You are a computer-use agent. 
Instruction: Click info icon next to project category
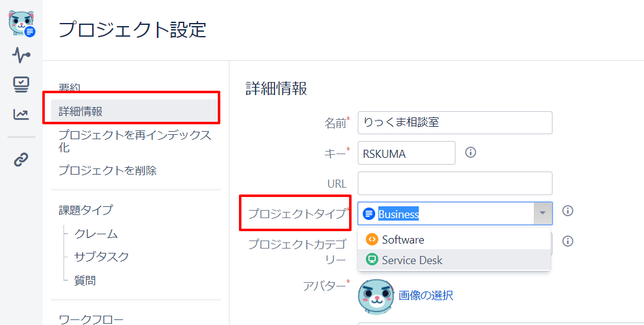tap(567, 241)
